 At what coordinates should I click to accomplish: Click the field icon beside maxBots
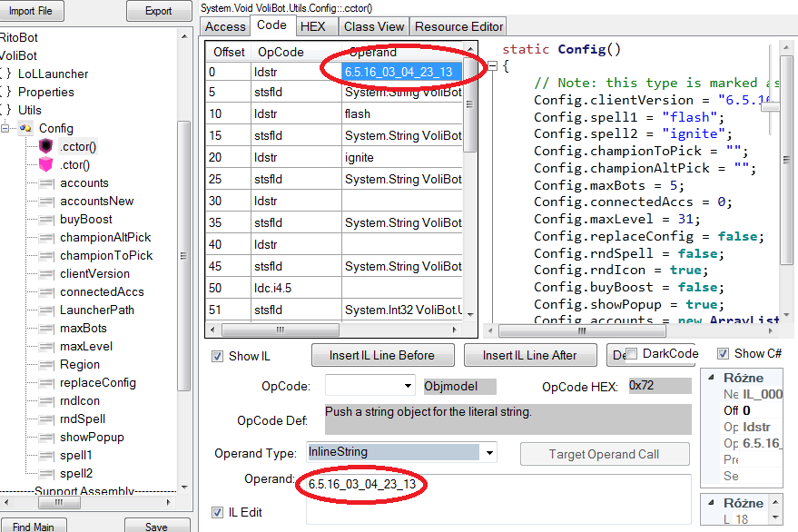[46, 329]
